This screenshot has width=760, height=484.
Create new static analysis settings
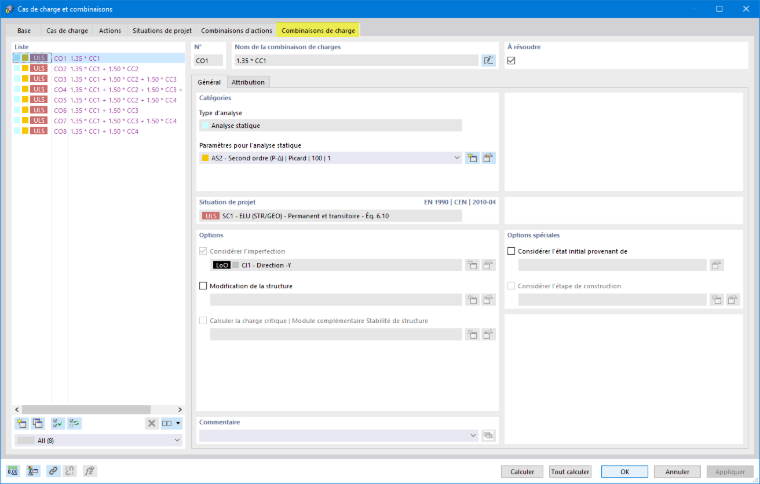click(x=472, y=158)
